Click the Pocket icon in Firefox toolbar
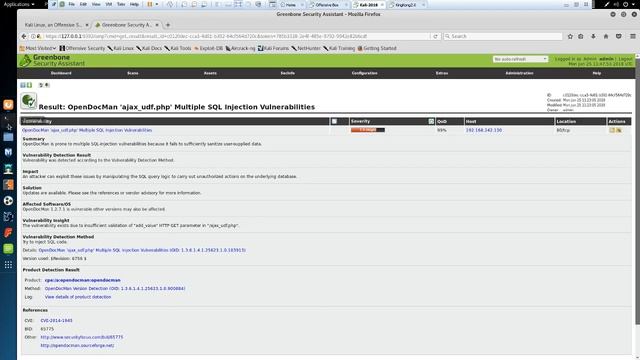Viewport: 640px width, 360px height. coord(618,36)
